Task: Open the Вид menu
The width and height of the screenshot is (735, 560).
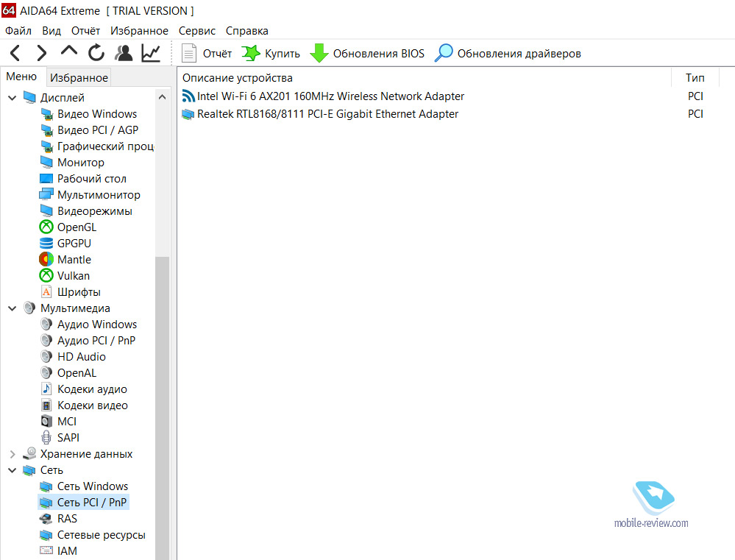Action: click(52, 31)
